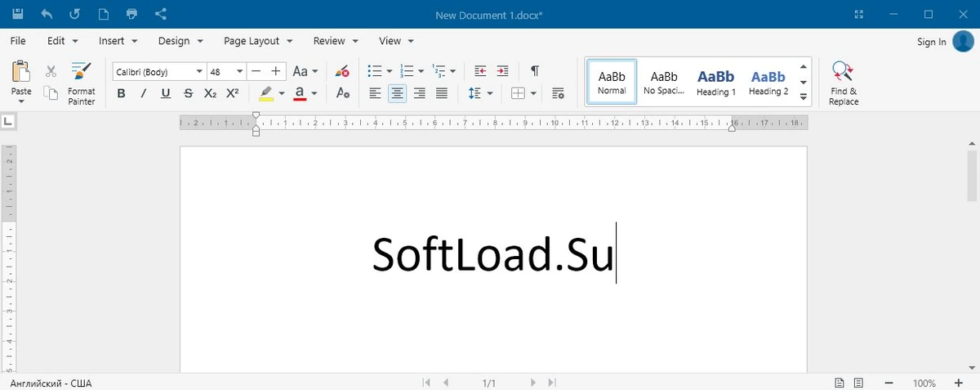Screen dimensions: 980x390
Task: Create a new document from title bar
Action: click(103, 14)
